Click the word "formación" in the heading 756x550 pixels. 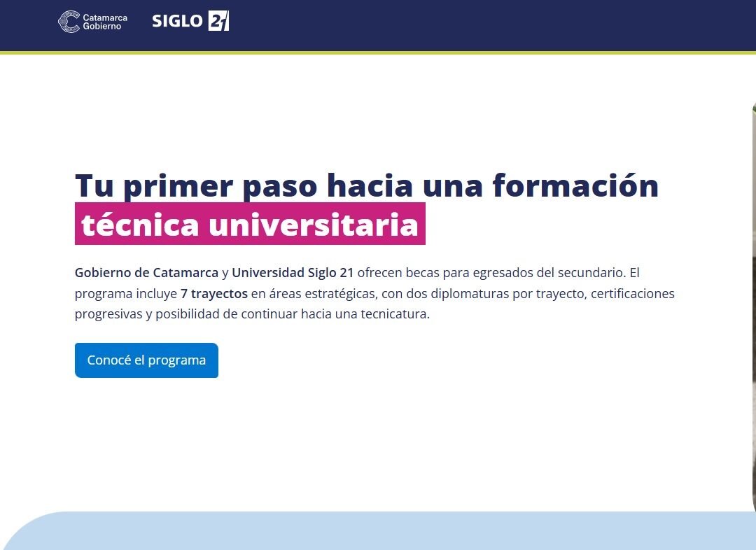click(575, 185)
